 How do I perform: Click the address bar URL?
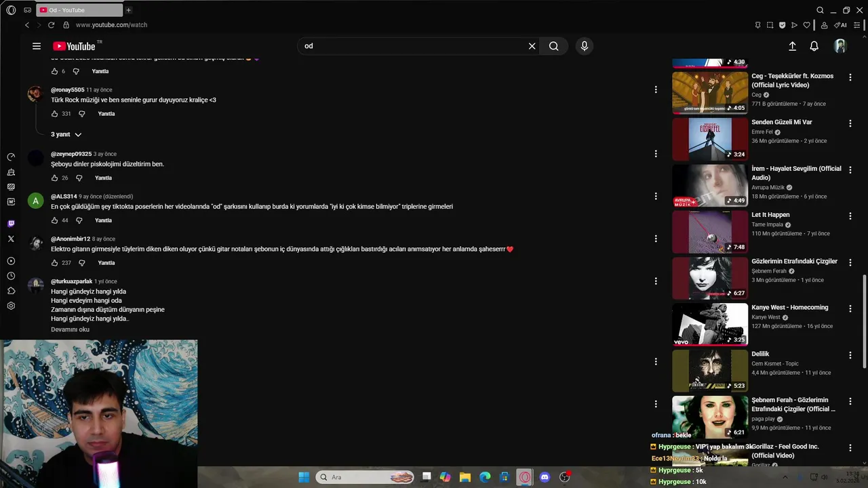(x=111, y=25)
